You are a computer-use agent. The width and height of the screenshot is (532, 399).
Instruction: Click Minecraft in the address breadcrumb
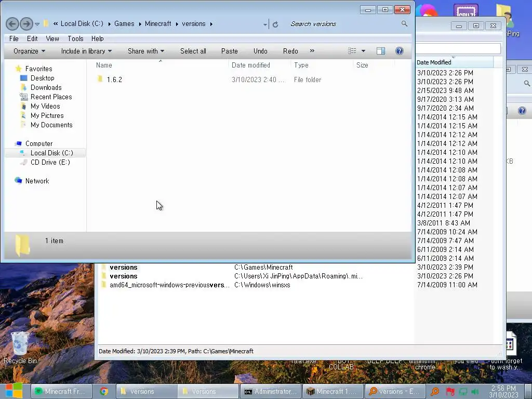coord(158,24)
